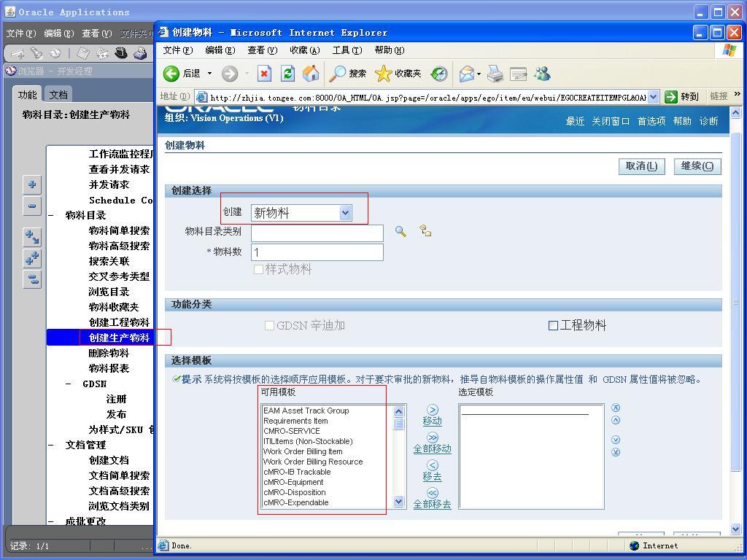Screen dimensions: 747x560
Task: Click the Edit page toolbar icon
Action: (519, 74)
